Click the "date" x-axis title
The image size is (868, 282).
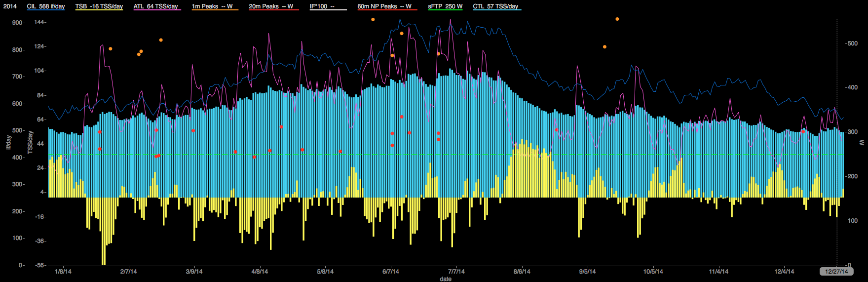(x=445, y=279)
